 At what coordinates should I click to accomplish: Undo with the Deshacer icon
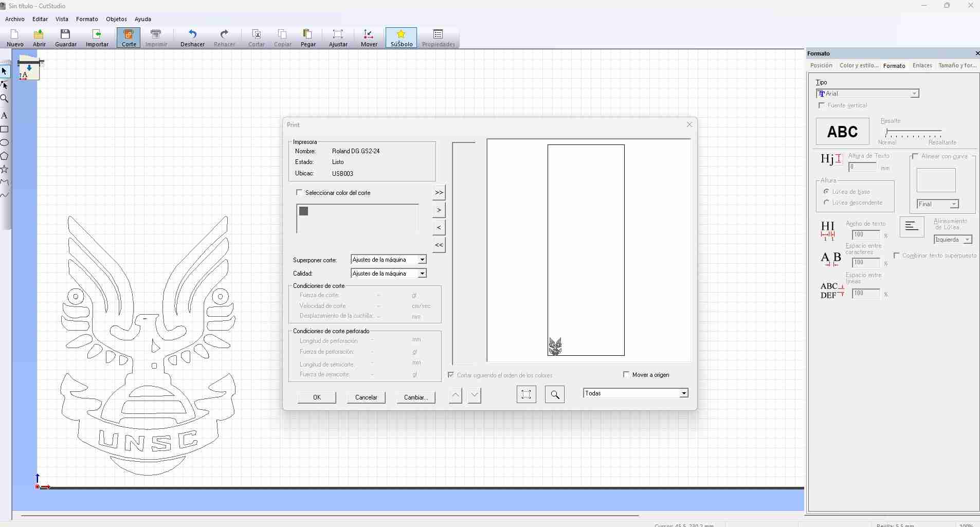(192, 38)
